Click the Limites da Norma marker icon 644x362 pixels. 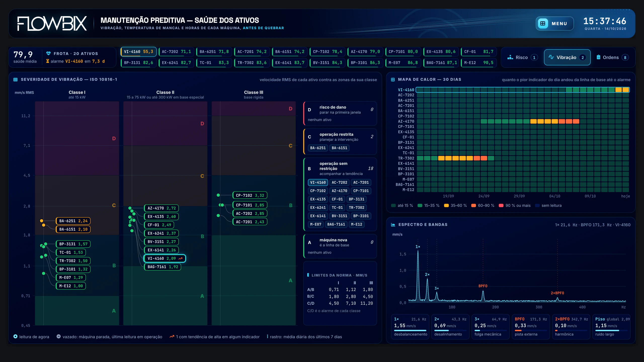coord(308,275)
